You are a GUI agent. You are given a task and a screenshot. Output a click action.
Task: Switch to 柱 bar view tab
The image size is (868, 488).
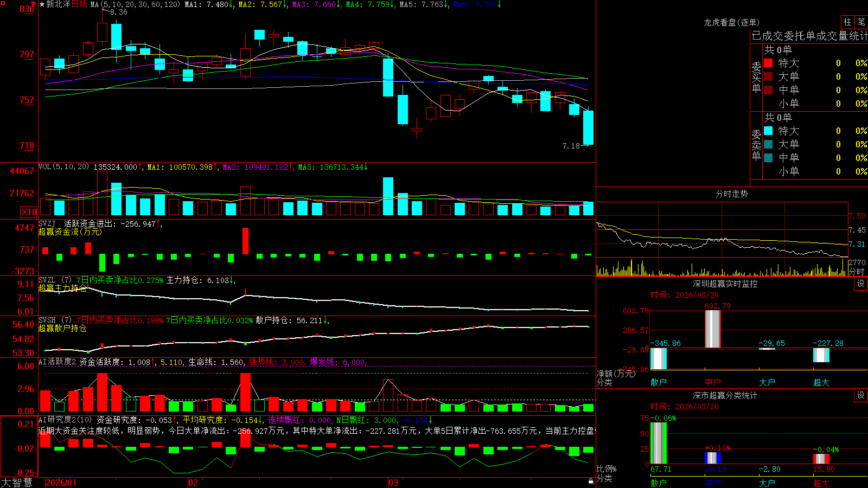[x=847, y=22]
